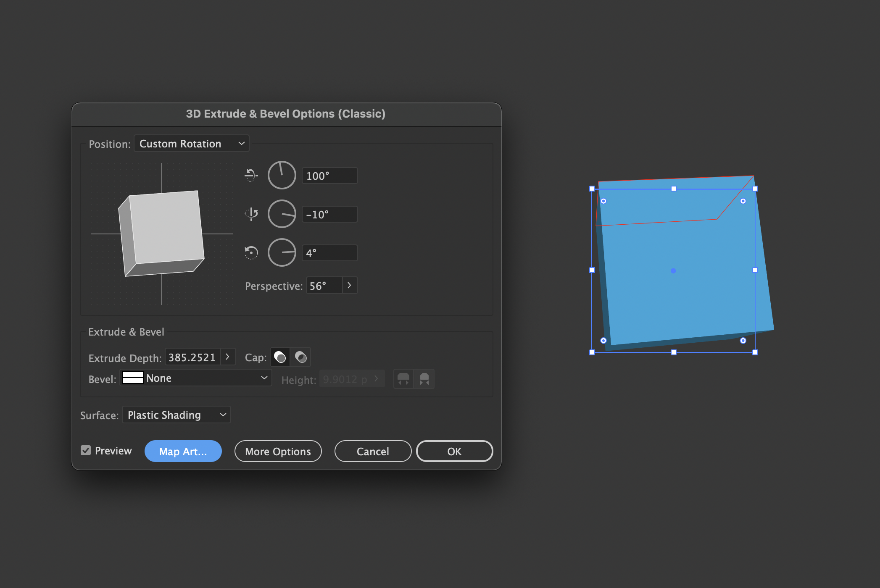This screenshot has width=880, height=588.
Task: Click the Extrude Depth 385.2521 field
Action: [192, 357]
